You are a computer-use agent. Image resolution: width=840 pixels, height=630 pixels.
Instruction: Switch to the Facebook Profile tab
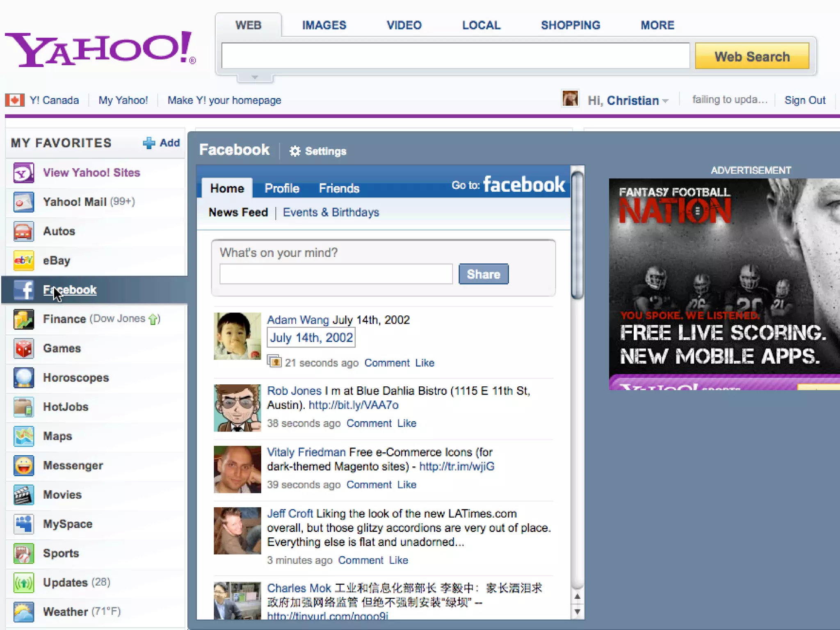[282, 188]
